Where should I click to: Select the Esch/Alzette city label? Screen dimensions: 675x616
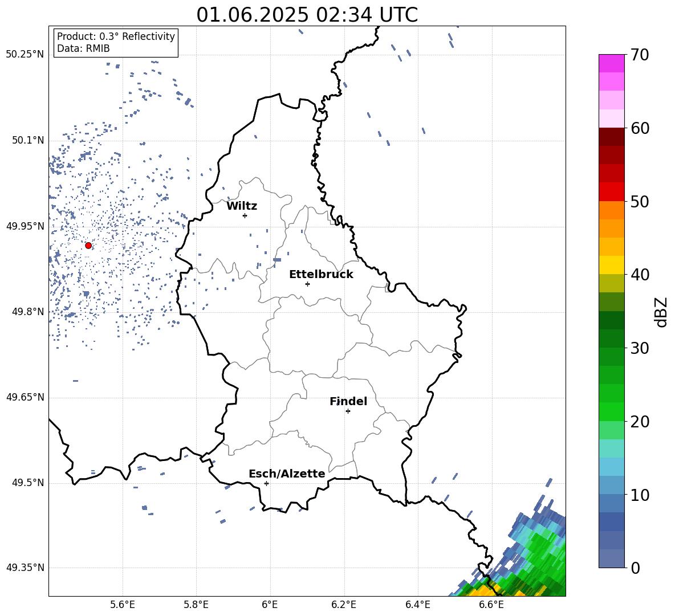pyautogui.click(x=287, y=474)
